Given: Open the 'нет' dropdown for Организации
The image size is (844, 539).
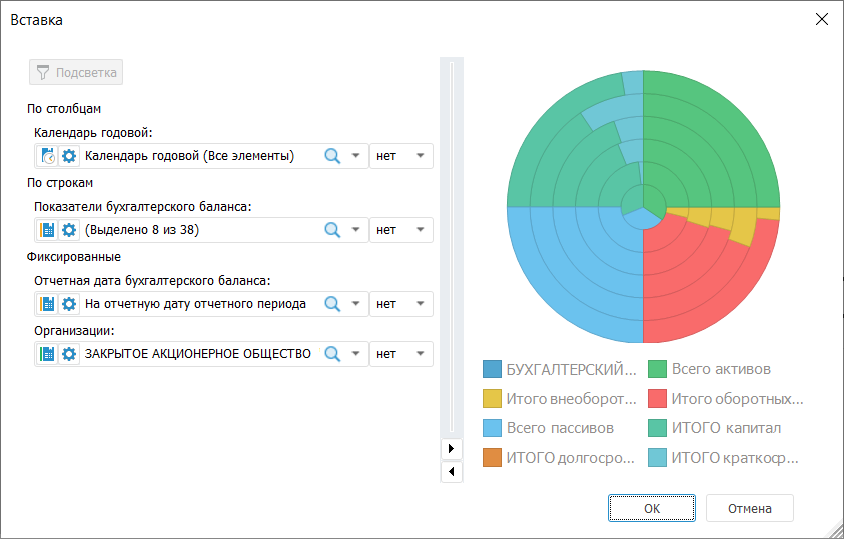Looking at the screenshot, I should pyautogui.click(x=401, y=354).
